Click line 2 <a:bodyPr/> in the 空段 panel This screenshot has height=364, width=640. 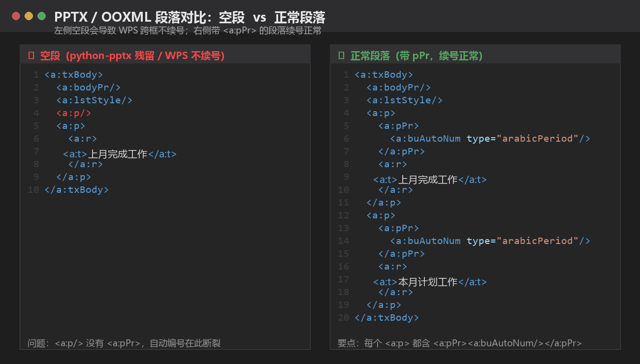[x=89, y=88]
